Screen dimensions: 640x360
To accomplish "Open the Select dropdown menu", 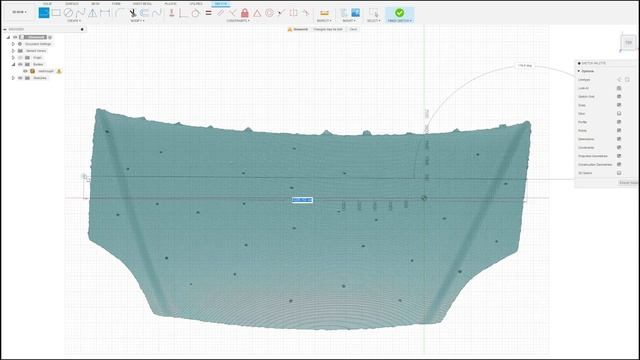I will [373, 21].
